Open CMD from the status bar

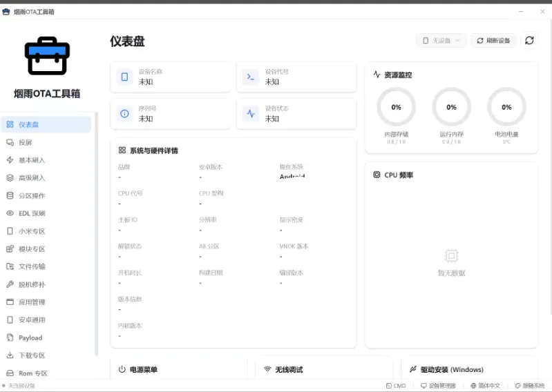396,386
